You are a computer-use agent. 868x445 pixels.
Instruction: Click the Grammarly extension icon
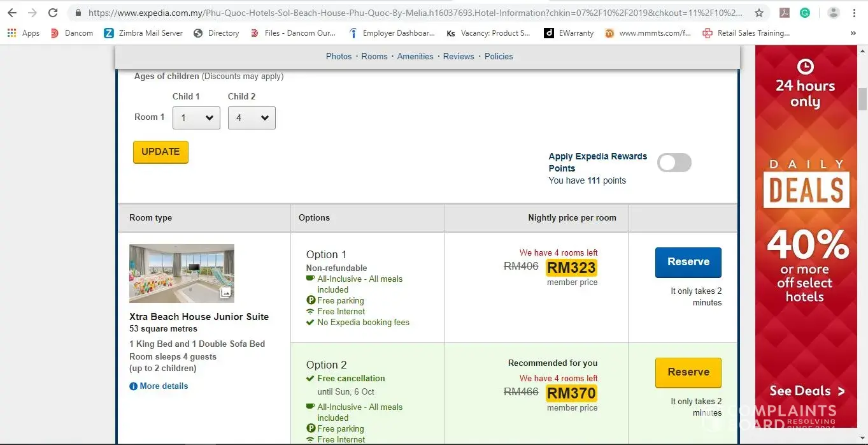click(x=805, y=13)
